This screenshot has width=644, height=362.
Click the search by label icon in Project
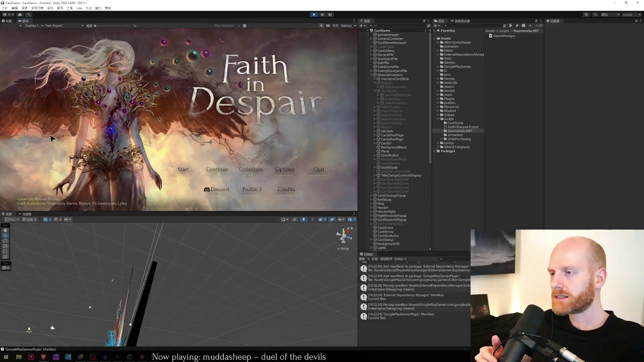click(518, 26)
